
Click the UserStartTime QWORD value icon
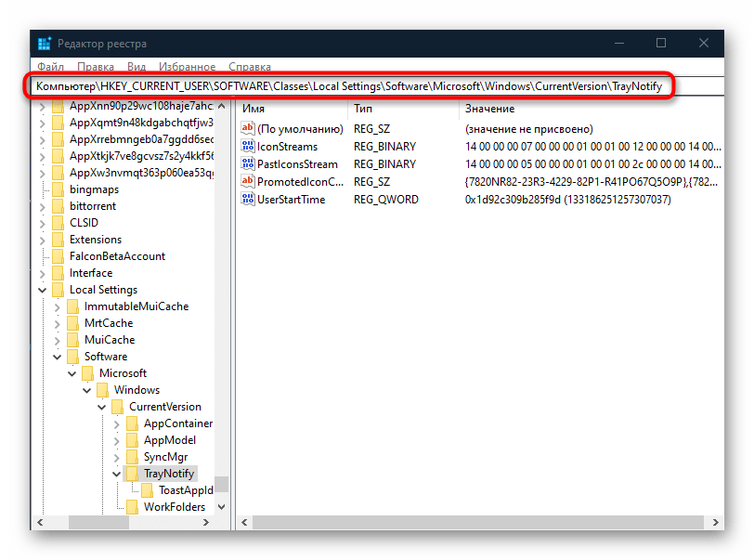click(248, 199)
